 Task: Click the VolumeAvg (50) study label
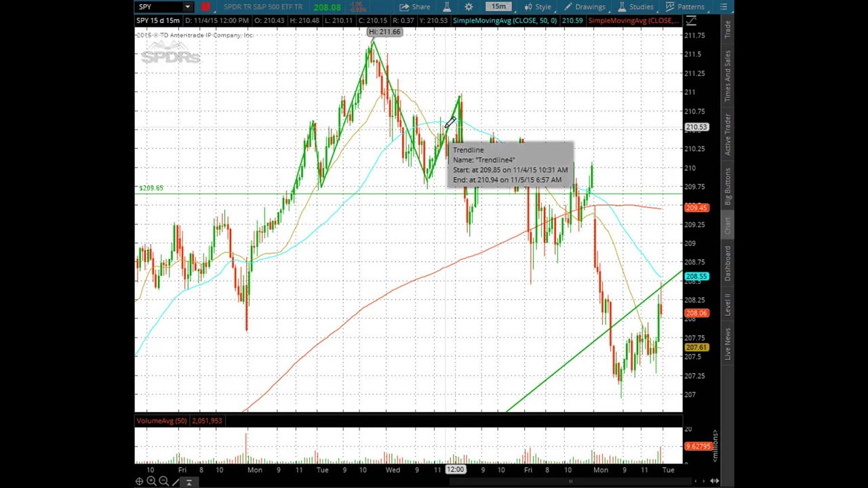161,421
